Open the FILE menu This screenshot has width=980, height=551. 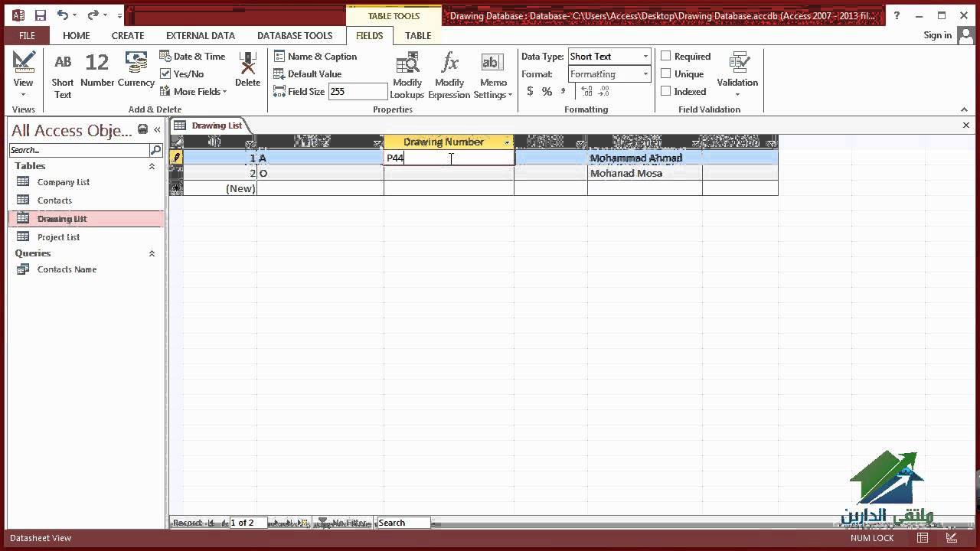pyautogui.click(x=26, y=35)
